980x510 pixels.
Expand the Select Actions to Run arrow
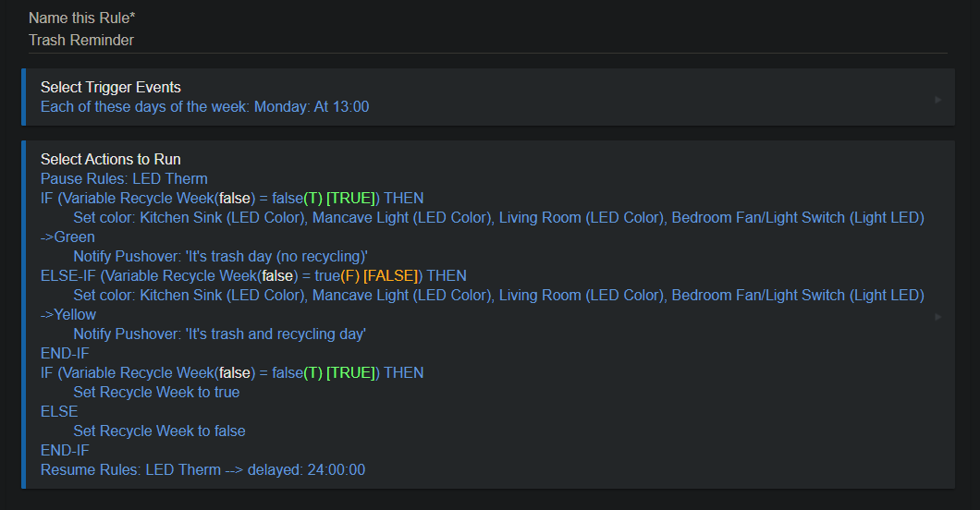[x=937, y=317]
